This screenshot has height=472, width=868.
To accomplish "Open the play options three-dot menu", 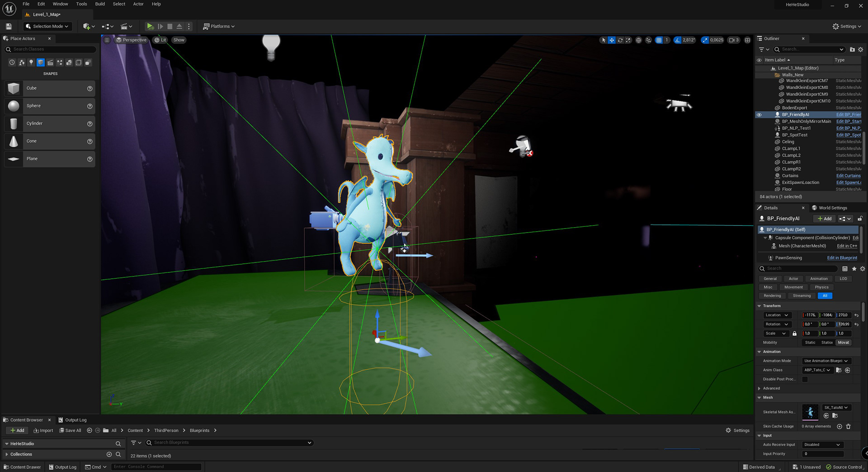I will (189, 26).
